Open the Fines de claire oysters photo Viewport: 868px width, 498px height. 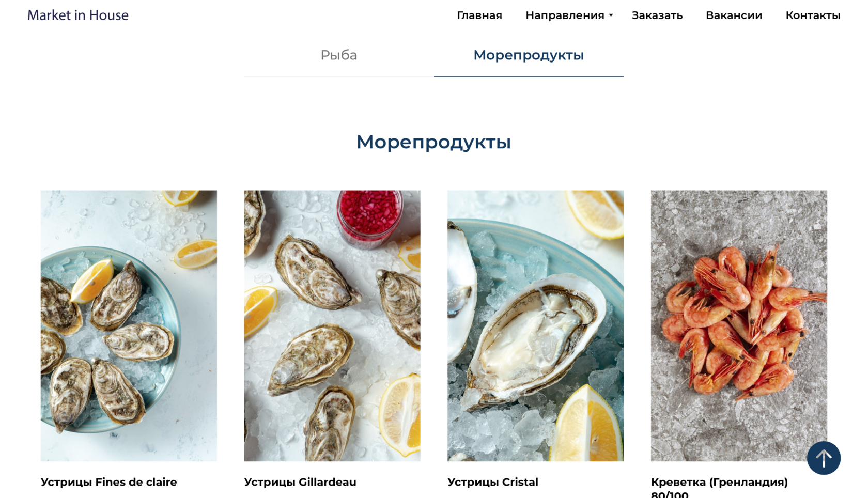[129, 325]
